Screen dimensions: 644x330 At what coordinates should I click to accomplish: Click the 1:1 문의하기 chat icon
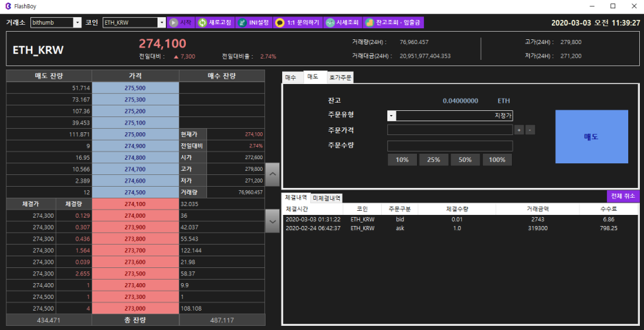pos(279,23)
